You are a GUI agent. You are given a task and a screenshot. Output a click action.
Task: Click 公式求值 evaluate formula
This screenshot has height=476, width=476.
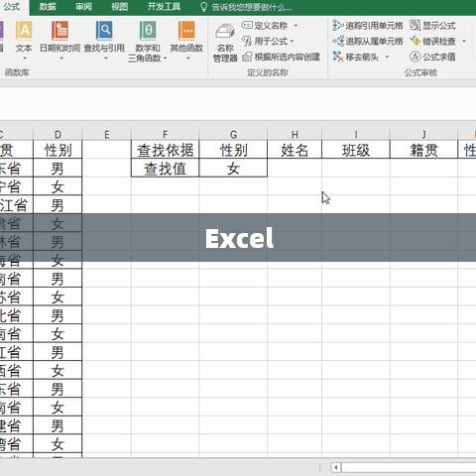[432, 57]
